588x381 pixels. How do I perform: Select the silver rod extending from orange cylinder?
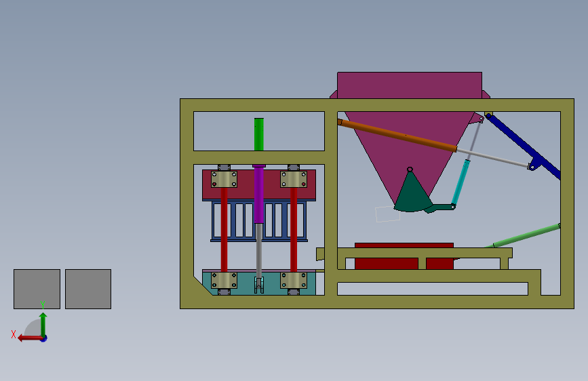pyautogui.click(x=493, y=158)
